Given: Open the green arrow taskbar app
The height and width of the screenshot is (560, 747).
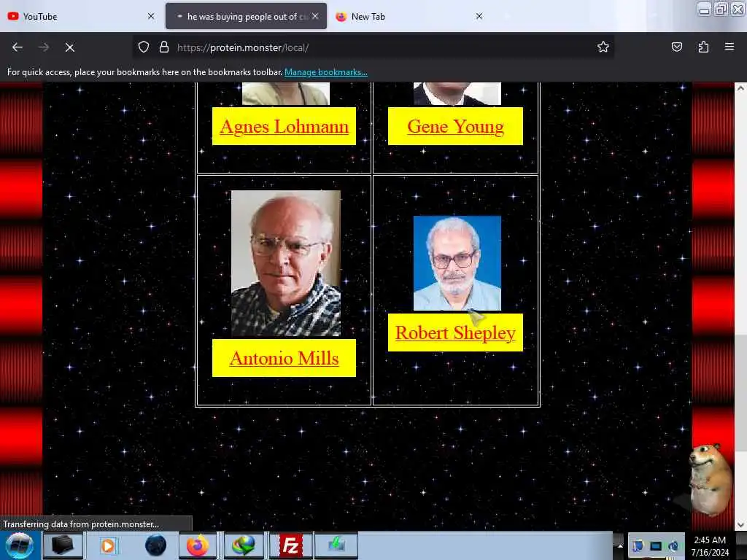Looking at the screenshot, I should pos(336,545).
